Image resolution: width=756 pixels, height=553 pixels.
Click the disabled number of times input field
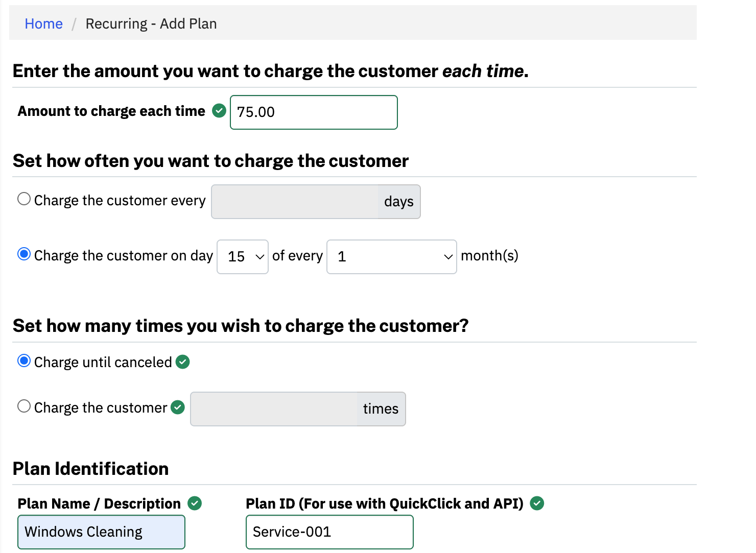[274, 409]
